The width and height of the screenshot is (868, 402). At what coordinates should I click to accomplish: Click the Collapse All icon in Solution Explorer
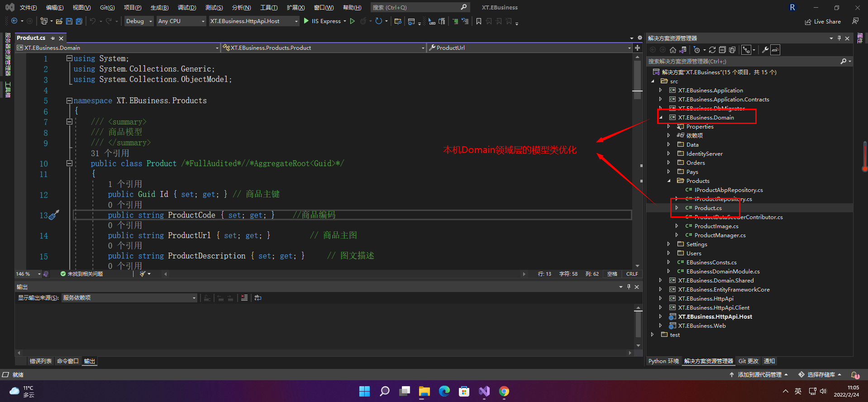click(722, 50)
